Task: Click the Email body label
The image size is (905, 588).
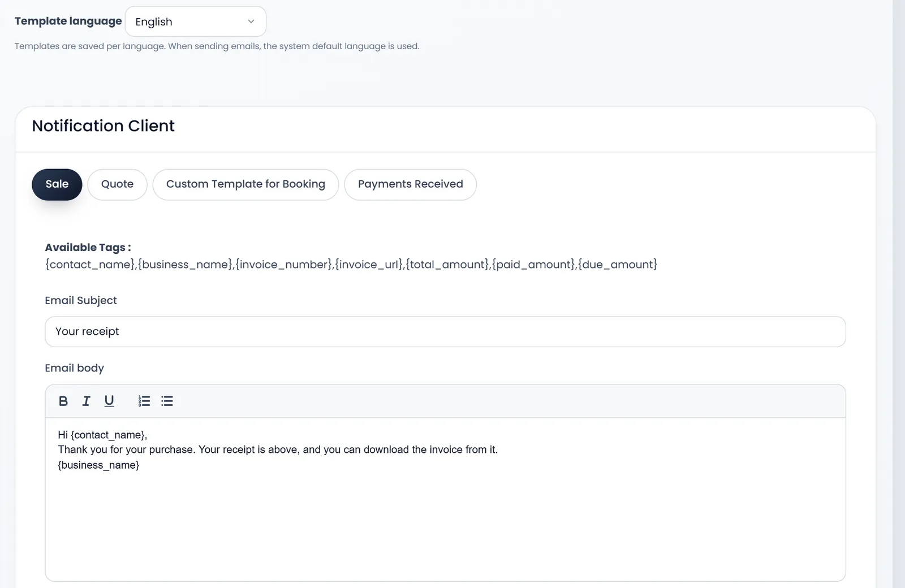Action: [74, 368]
